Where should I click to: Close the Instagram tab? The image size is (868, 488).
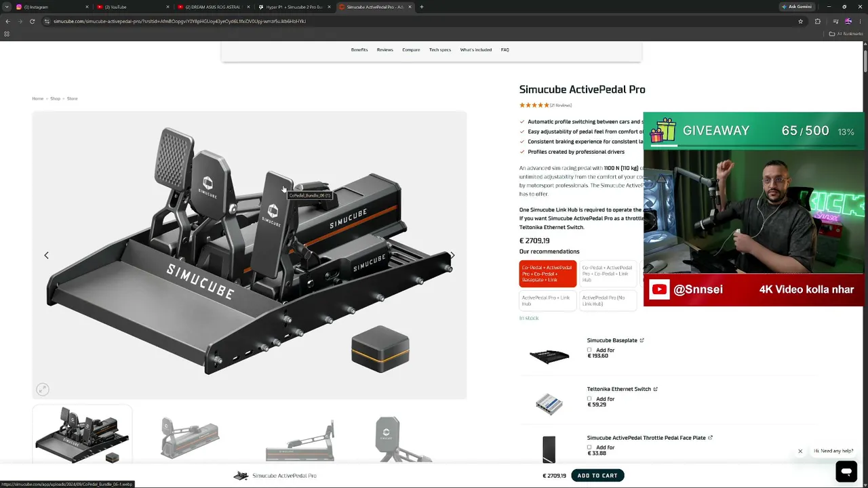tap(87, 7)
